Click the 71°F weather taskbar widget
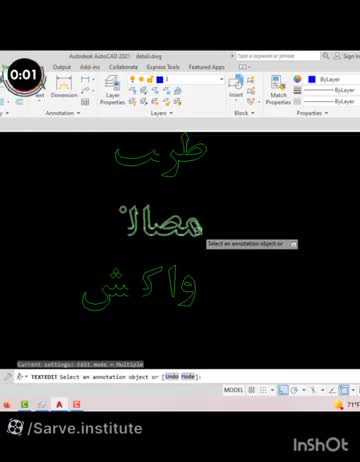Screen dimensions: 360x462 (x=347, y=404)
